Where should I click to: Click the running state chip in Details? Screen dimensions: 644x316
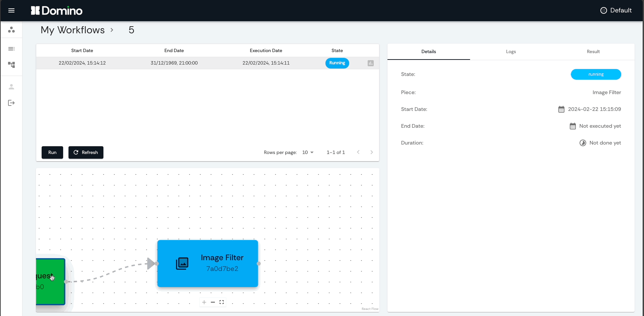596,74
